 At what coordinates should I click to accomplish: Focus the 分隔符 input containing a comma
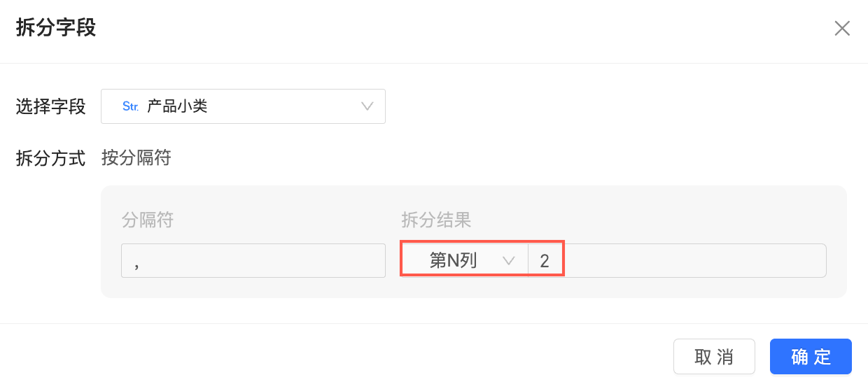253,260
